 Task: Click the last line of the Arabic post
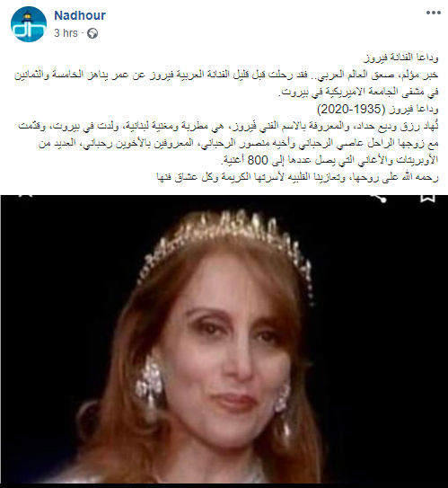point(297,177)
